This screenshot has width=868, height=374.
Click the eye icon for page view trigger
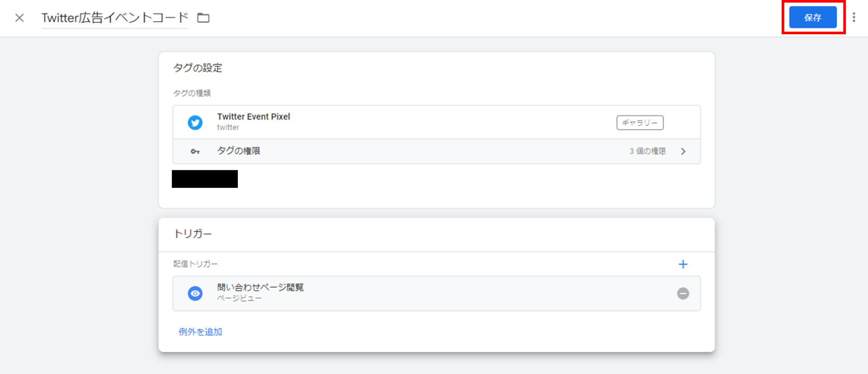click(195, 294)
